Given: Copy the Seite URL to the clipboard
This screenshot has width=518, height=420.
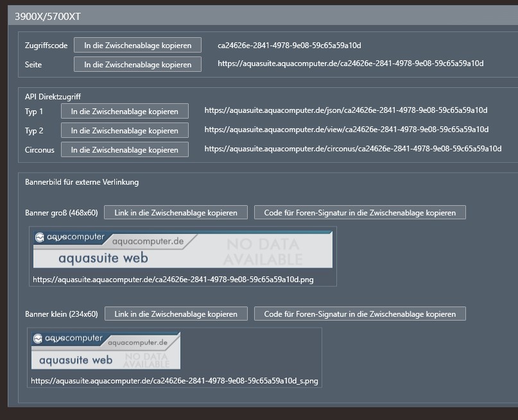Looking at the screenshot, I should (137, 64).
